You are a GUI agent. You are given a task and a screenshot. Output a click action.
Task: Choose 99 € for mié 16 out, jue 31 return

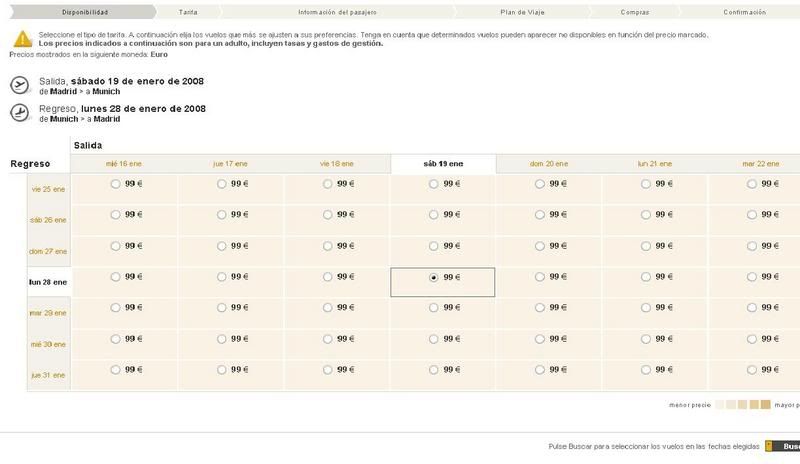(115, 370)
